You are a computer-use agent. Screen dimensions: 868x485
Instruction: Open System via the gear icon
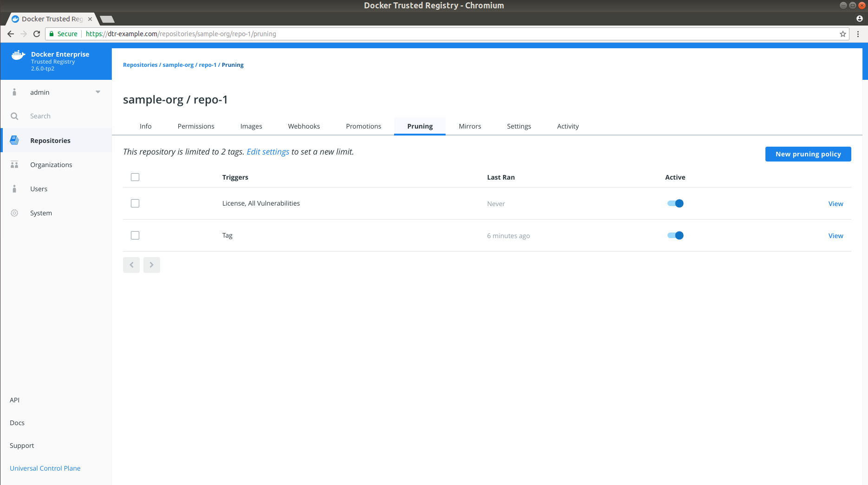pyautogui.click(x=14, y=213)
